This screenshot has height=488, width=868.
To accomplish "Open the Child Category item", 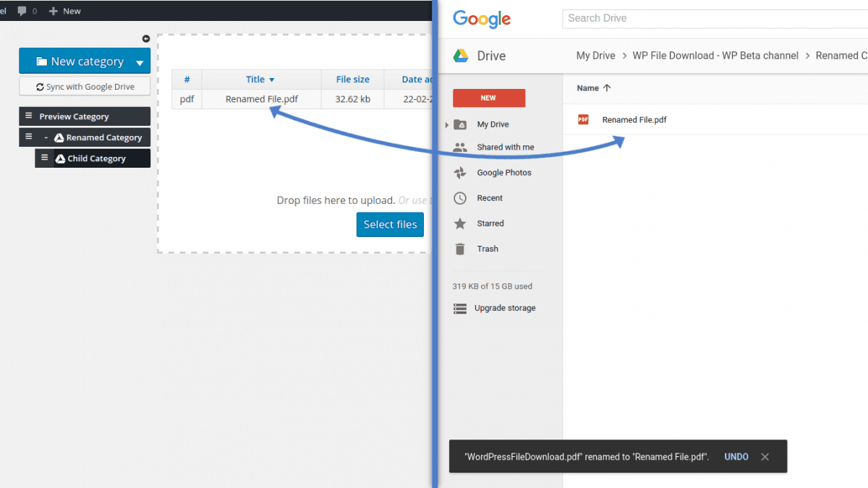I will click(x=96, y=158).
